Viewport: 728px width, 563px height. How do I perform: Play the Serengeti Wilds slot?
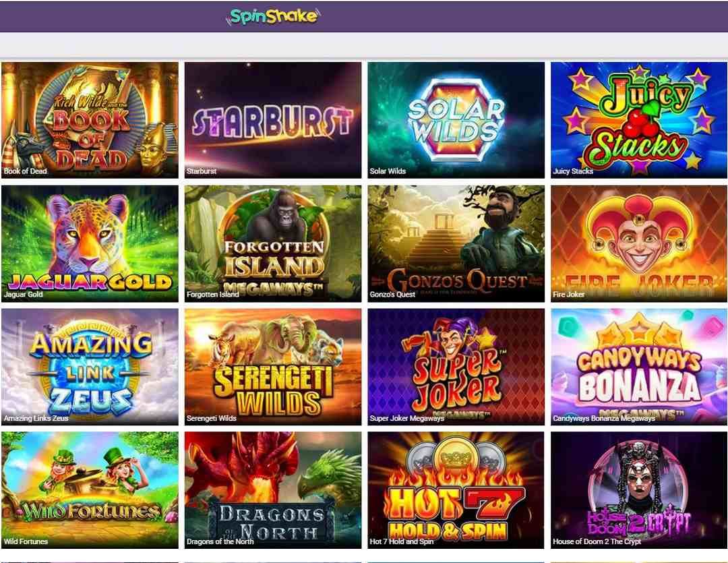point(273,367)
